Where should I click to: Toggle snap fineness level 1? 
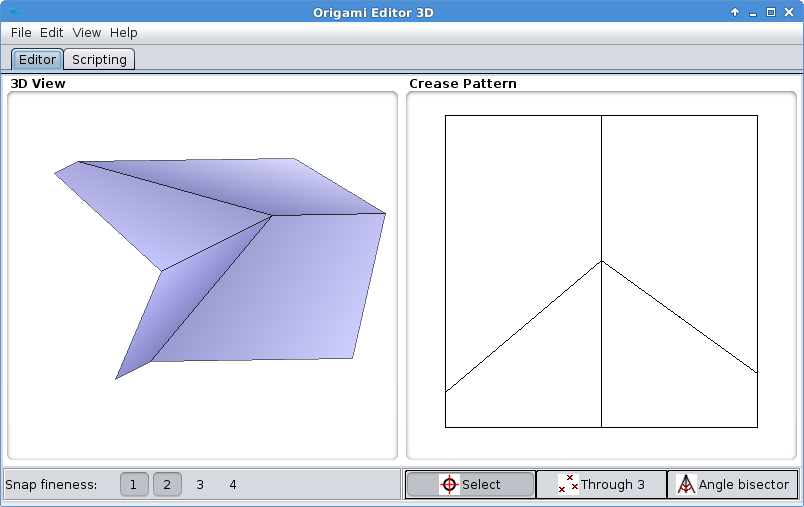click(x=134, y=484)
